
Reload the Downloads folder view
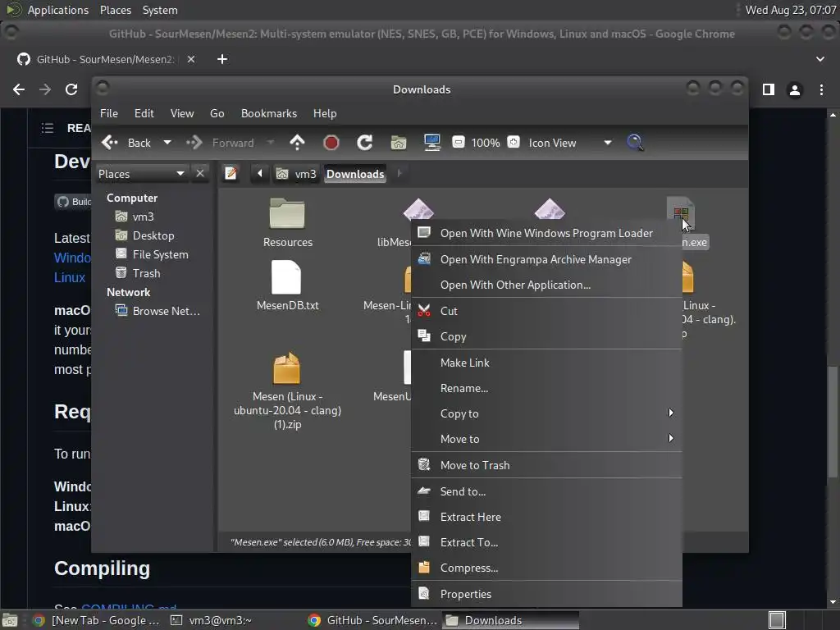[365, 143]
